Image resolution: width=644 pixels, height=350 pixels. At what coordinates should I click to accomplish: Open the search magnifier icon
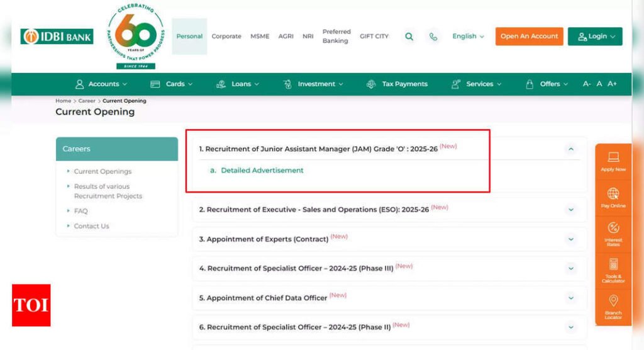tap(409, 37)
